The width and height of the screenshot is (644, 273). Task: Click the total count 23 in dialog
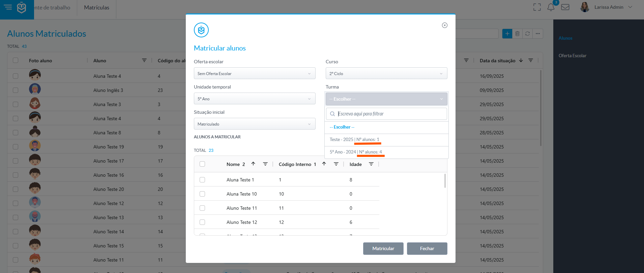(x=211, y=150)
